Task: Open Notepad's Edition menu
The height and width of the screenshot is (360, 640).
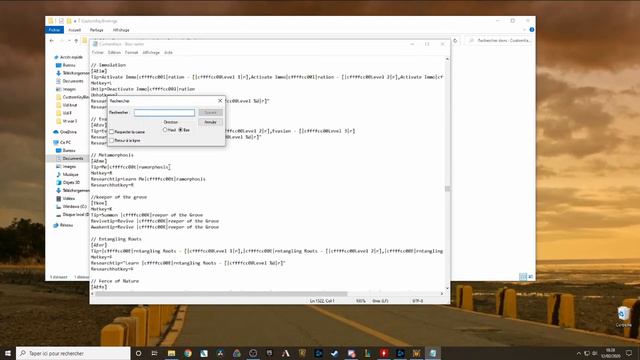Action: (114, 52)
